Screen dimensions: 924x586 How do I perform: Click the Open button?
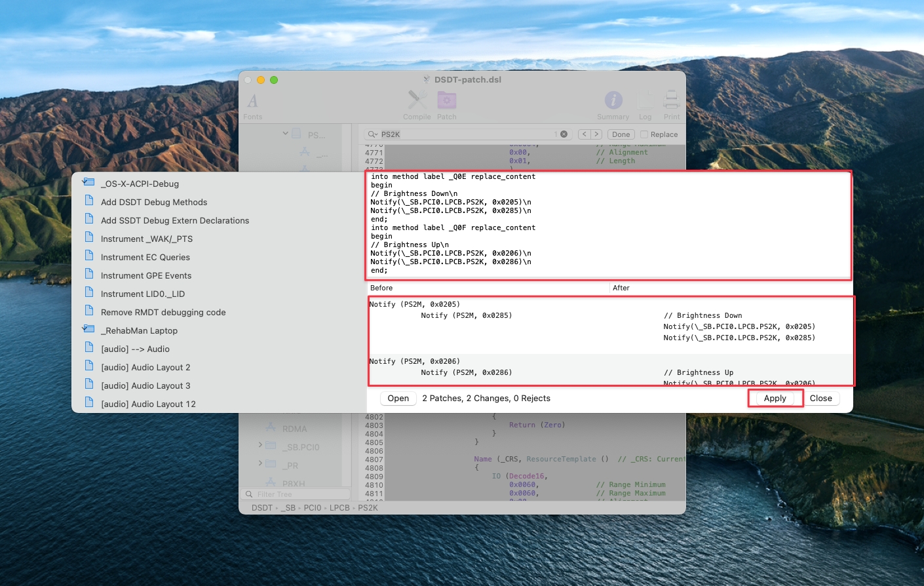[398, 399]
